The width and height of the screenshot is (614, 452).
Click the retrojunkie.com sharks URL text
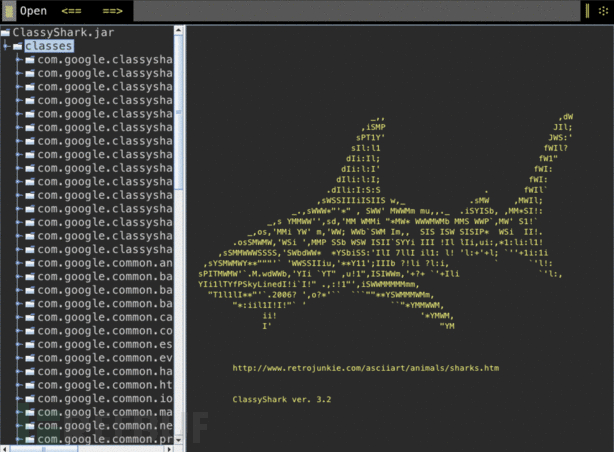(366, 368)
